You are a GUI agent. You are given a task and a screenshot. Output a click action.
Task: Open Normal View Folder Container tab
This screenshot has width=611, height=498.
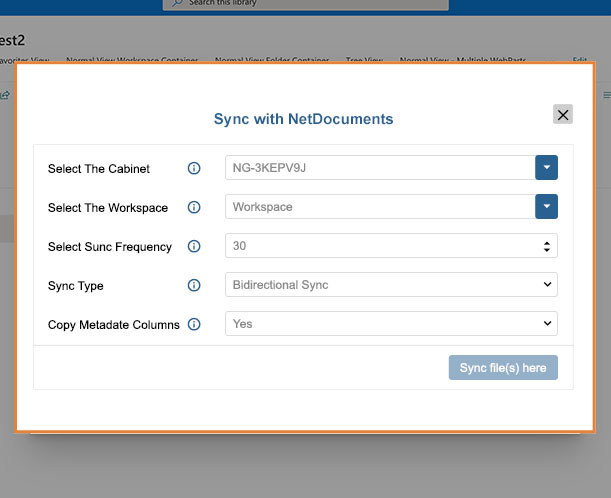[272, 60]
